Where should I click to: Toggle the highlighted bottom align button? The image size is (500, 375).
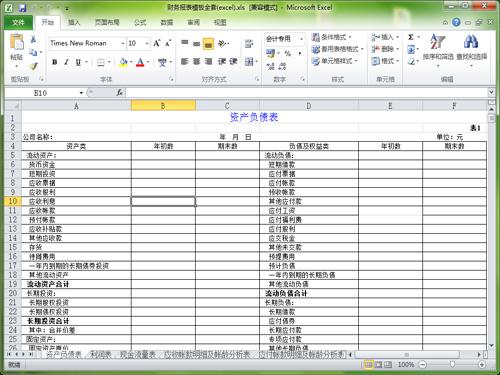pyautogui.click(x=208, y=44)
